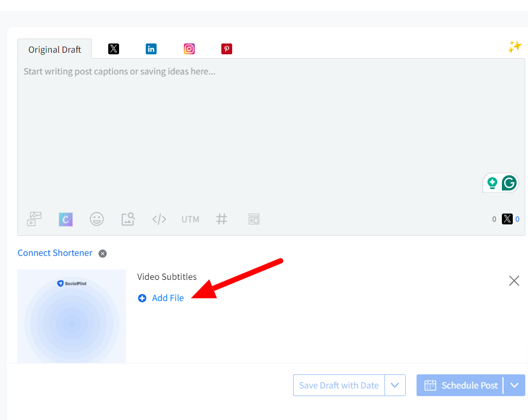Click the AI assistant sparkles icon
528x420 pixels.
click(514, 47)
